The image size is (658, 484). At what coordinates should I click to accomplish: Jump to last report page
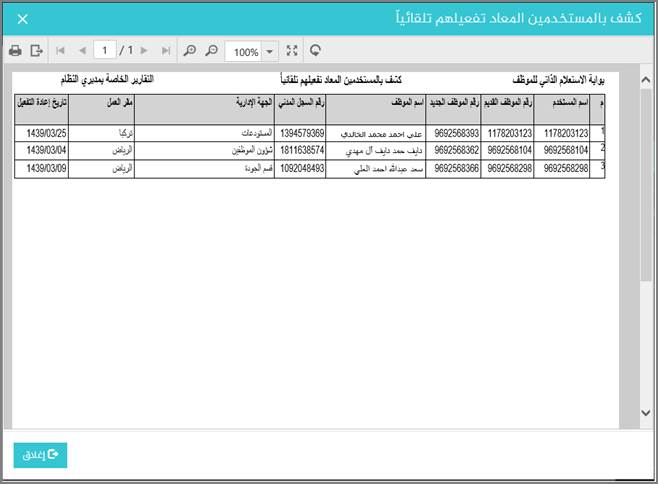pyautogui.click(x=166, y=51)
